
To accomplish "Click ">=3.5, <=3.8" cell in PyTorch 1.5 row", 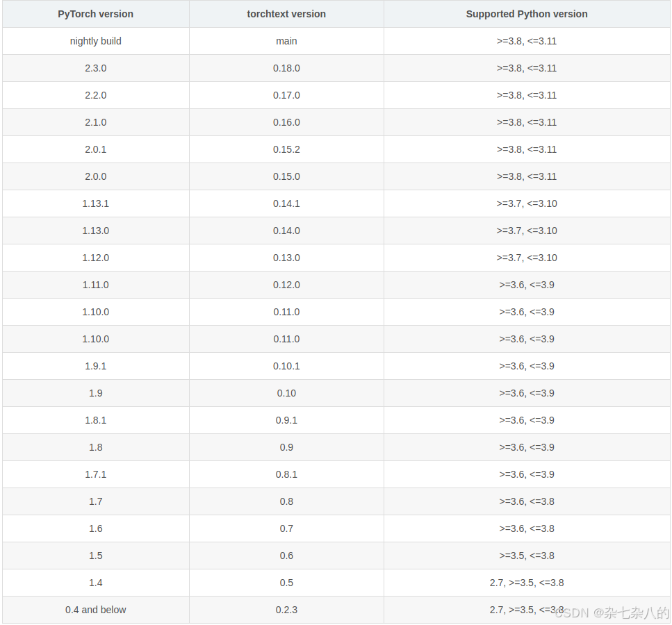I will [527, 556].
